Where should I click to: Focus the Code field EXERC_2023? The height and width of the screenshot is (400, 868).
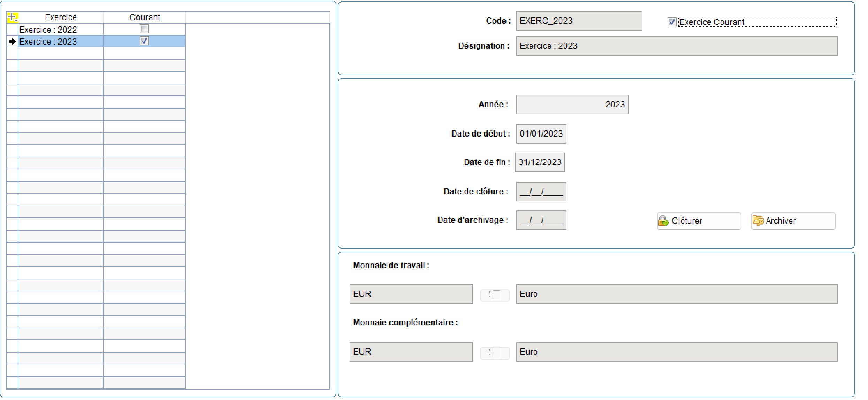[579, 21]
